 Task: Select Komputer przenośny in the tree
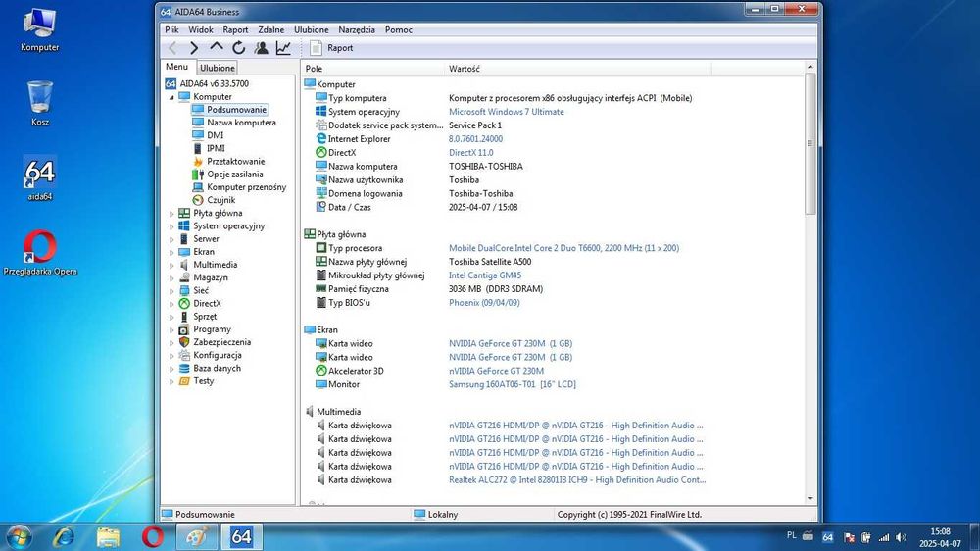click(x=246, y=187)
